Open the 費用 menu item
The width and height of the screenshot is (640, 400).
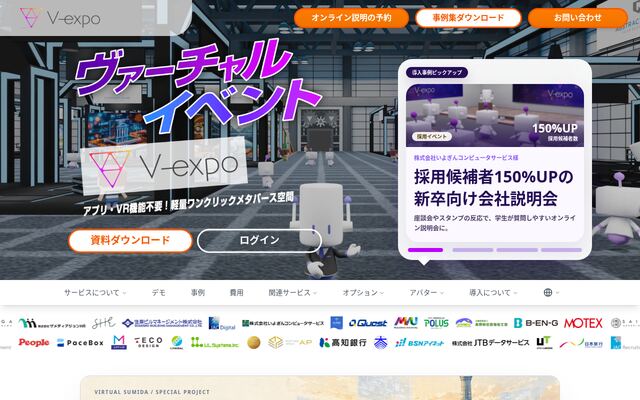[237, 293]
